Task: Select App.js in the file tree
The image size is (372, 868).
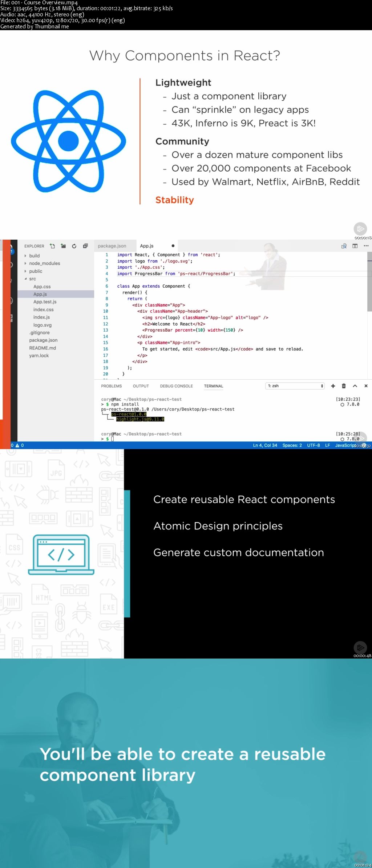Action: point(56,295)
